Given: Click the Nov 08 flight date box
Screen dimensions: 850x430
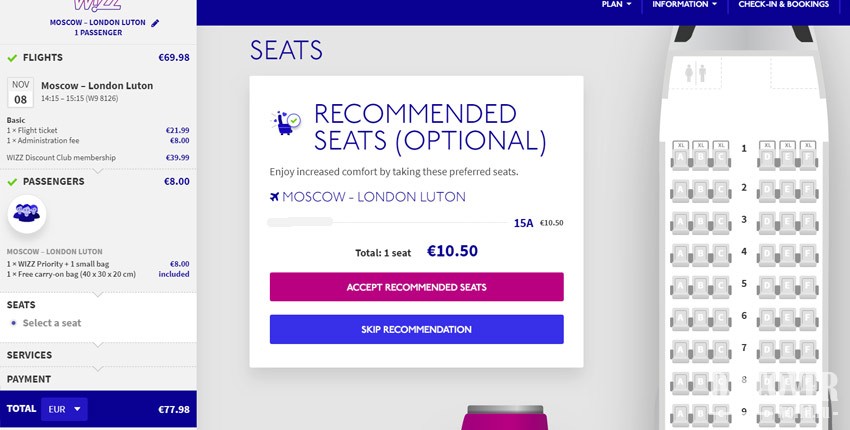Looking at the screenshot, I should pyautogui.click(x=21, y=92).
